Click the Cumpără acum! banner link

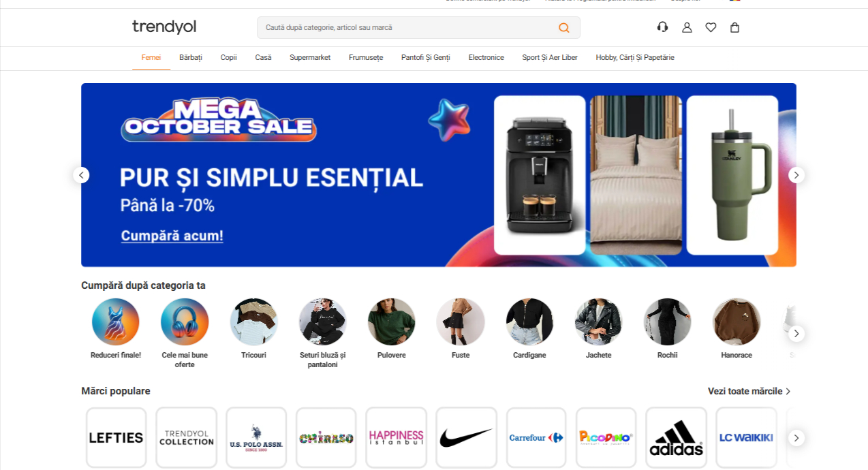[x=172, y=236]
